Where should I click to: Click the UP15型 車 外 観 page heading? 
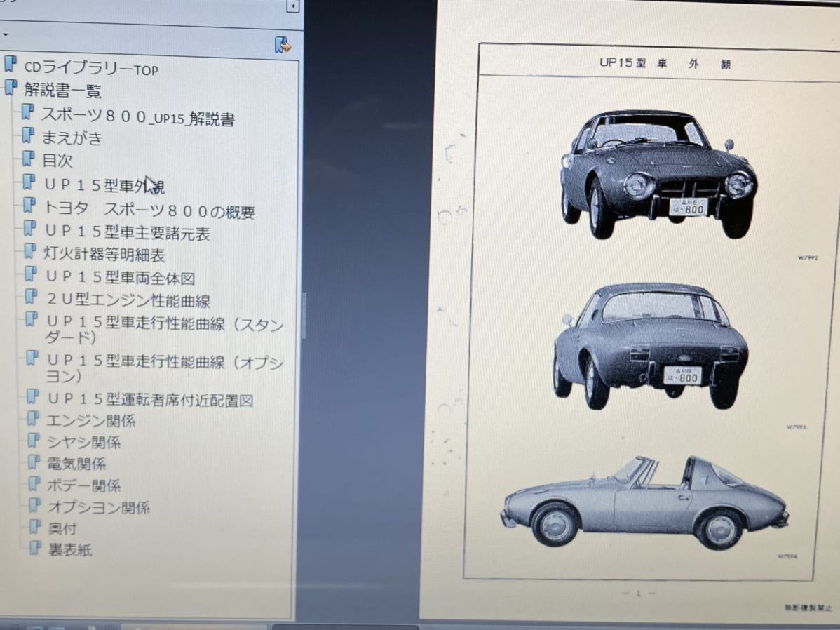pos(665,63)
